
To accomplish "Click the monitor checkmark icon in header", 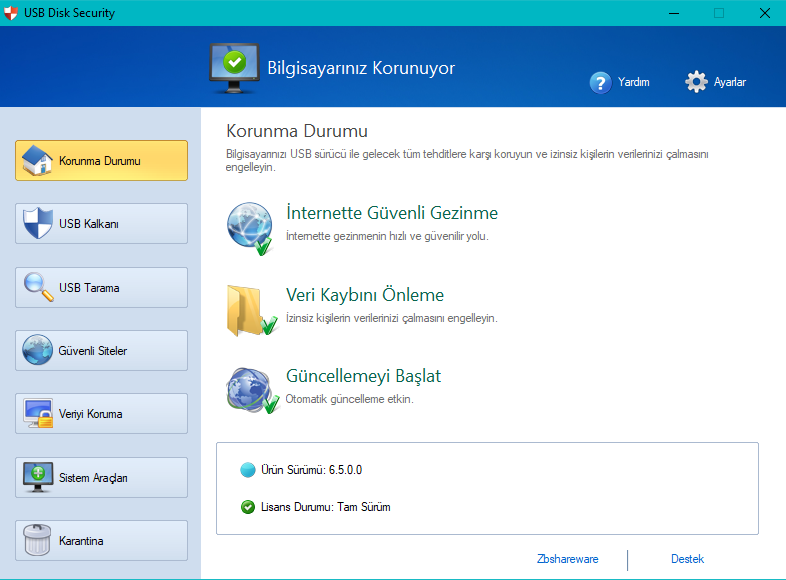I will (232, 66).
